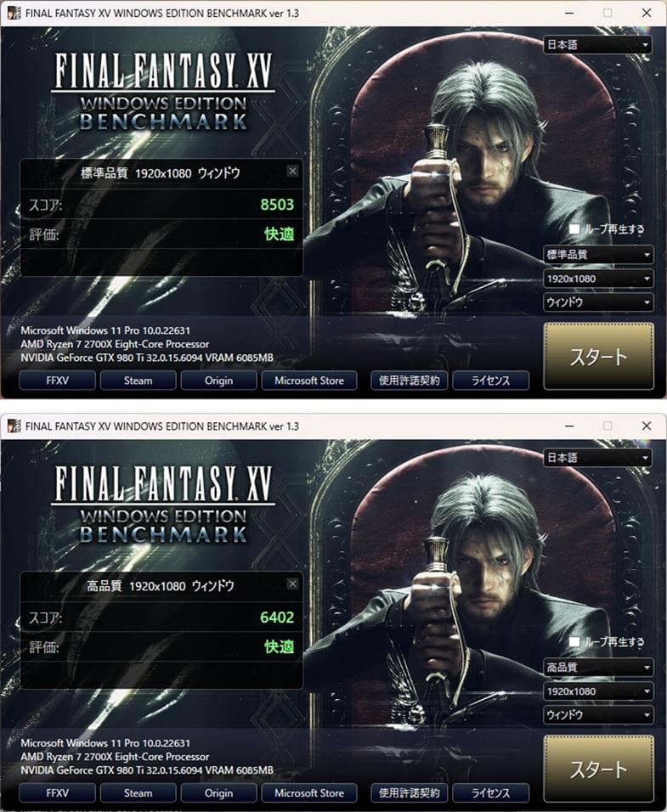This screenshot has width=667, height=812.
Task: Click the スタート button in the upper window
Action: pos(599,356)
